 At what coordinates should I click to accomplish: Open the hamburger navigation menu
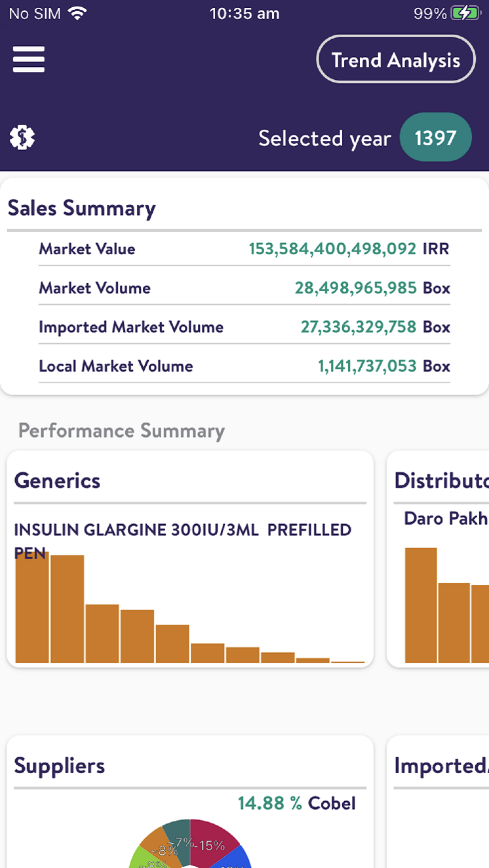click(x=29, y=60)
